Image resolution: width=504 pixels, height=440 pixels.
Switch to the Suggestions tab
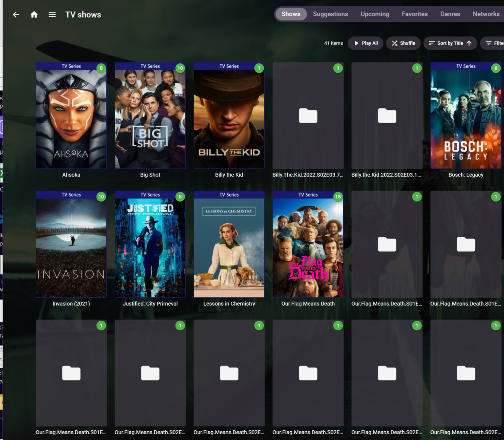click(x=330, y=14)
